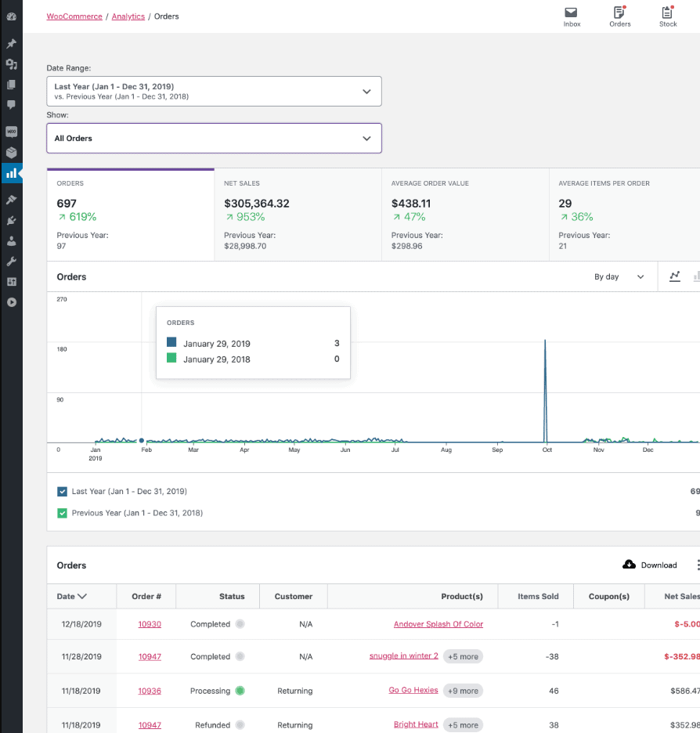
Task: Open the Comments icon in sidebar
Action: point(11,105)
